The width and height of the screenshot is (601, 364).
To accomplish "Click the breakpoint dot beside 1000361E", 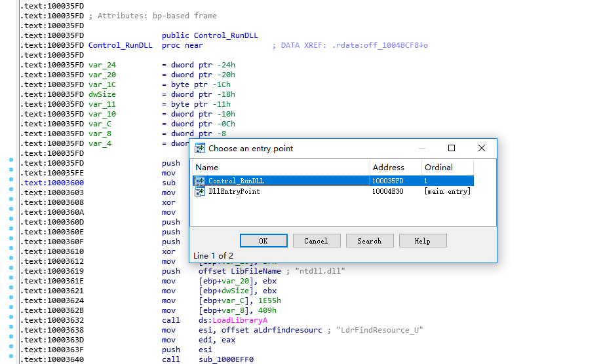I will point(11,278).
